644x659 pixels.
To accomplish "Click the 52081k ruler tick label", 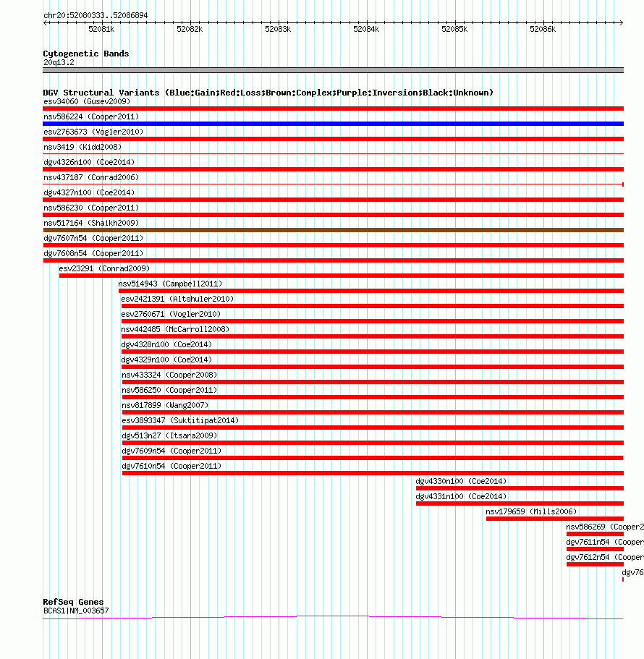I will [101, 29].
